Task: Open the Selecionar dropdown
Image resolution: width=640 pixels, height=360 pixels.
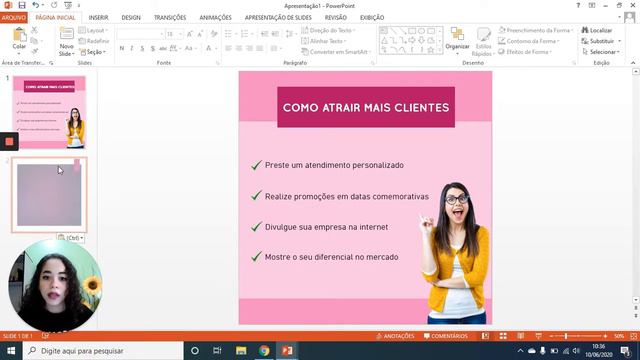Action: [x=601, y=52]
